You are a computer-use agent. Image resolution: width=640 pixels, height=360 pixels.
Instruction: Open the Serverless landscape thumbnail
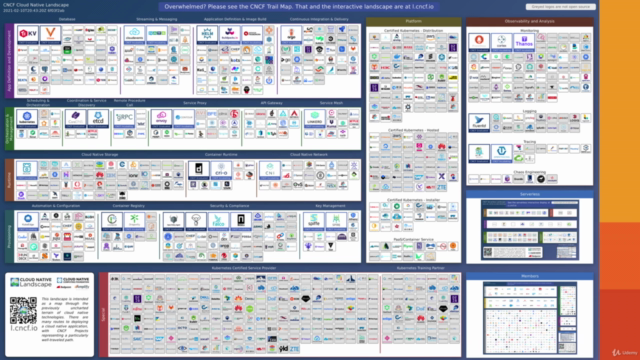pos(530,230)
